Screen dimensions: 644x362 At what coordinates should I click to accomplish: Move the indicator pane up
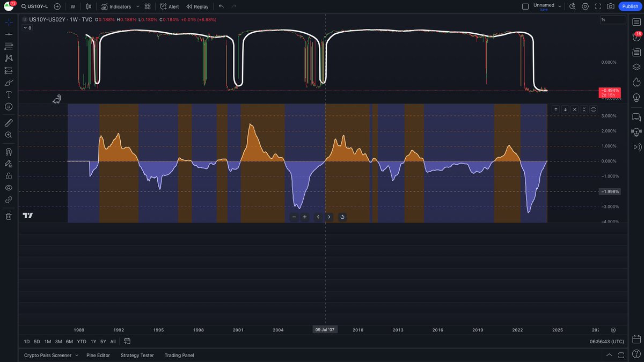(x=555, y=109)
